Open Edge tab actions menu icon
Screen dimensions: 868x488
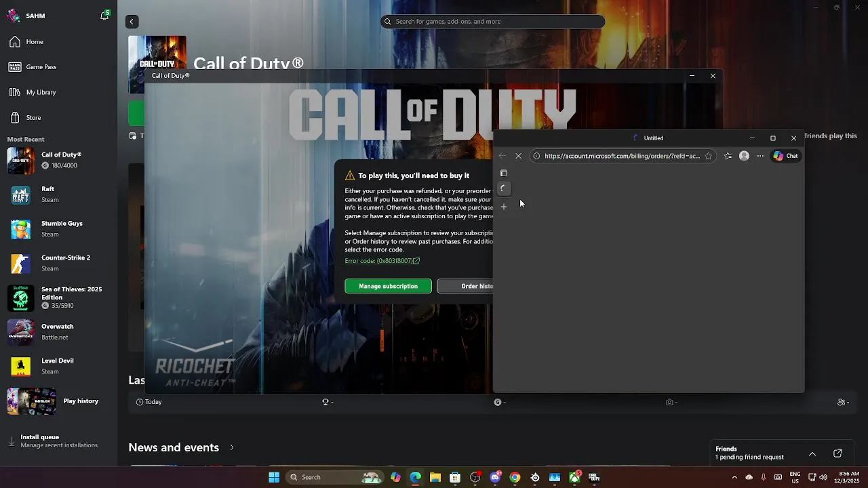pos(504,174)
